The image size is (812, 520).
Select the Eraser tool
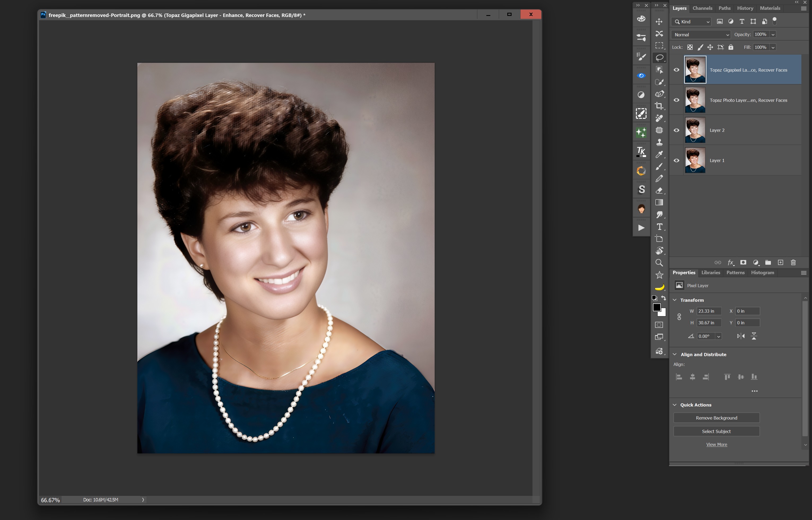point(659,190)
